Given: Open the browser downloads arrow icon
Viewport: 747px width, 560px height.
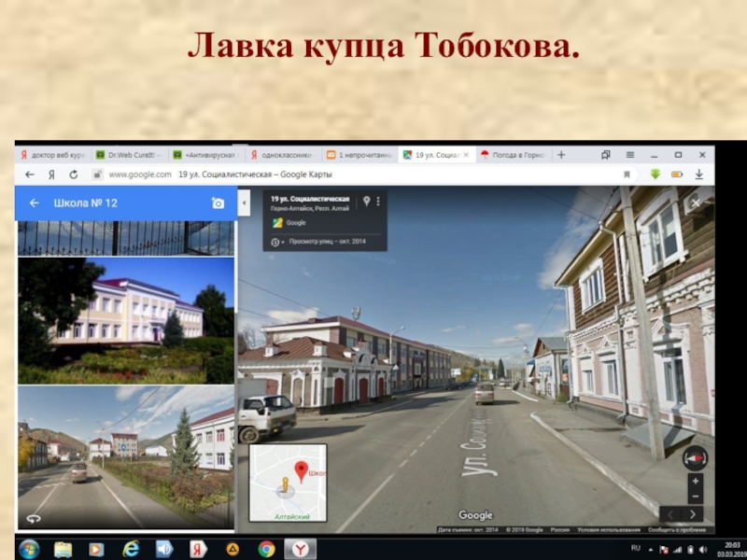Looking at the screenshot, I should click(698, 175).
